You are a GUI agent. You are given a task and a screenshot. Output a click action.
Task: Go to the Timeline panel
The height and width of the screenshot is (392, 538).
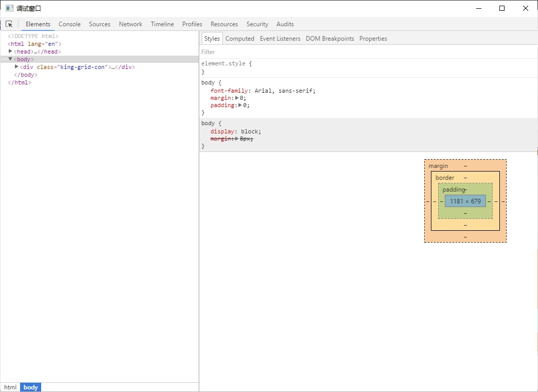(x=162, y=24)
